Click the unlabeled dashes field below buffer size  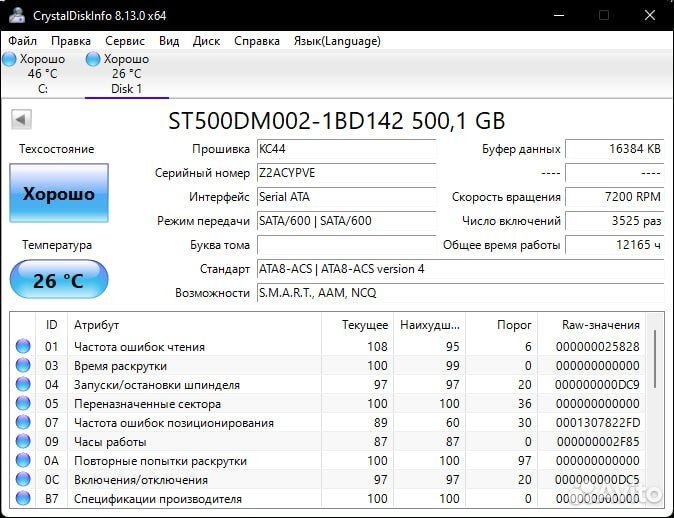click(615, 173)
